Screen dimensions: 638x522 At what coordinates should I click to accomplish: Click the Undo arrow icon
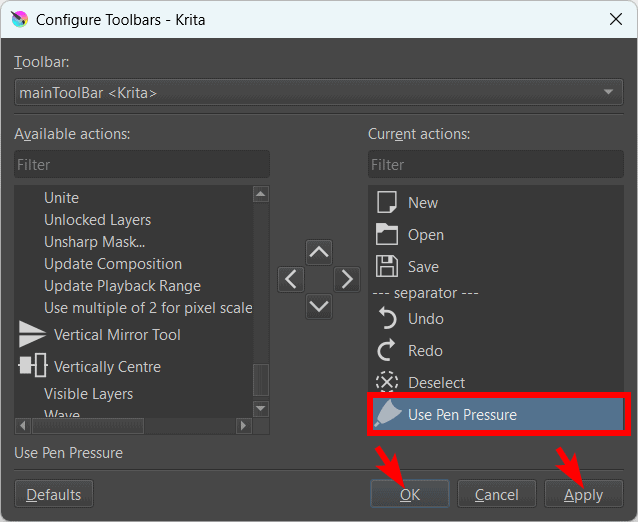click(x=387, y=318)
